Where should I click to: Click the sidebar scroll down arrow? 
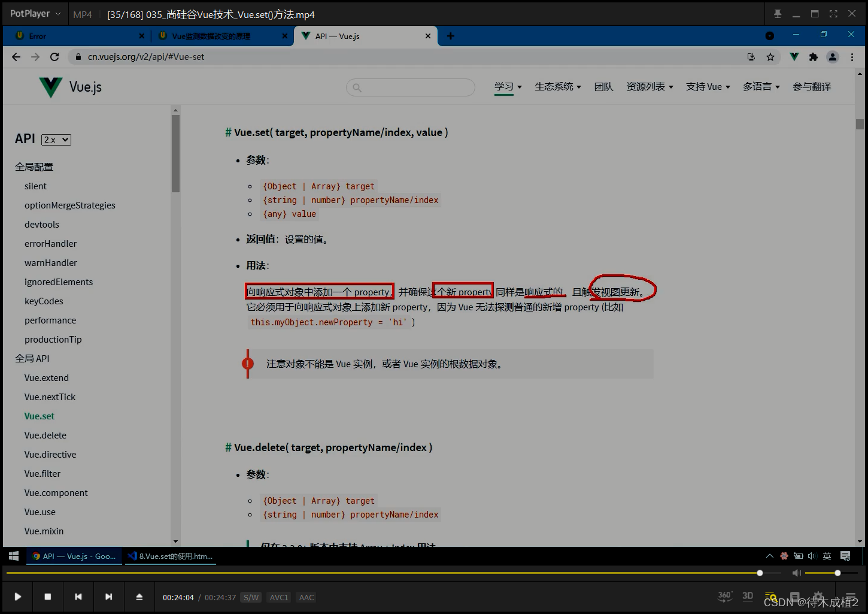point(175,542)
